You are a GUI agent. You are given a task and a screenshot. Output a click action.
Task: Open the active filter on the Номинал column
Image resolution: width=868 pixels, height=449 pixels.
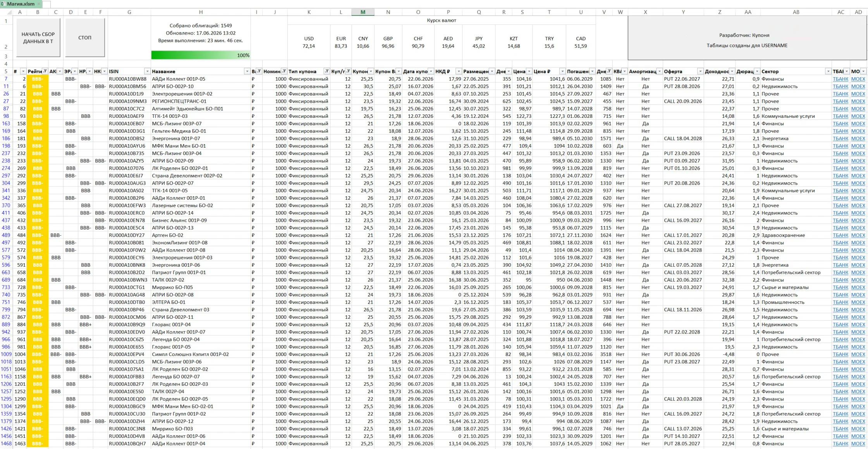[284, 71]
